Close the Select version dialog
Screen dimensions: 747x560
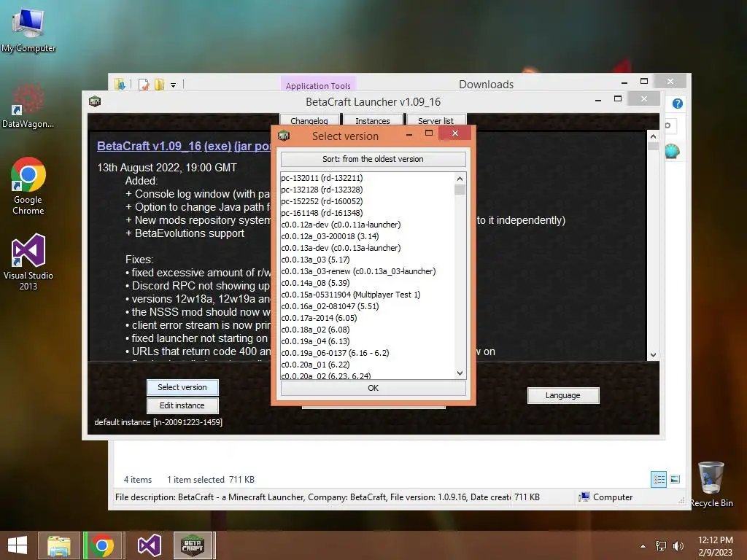coord(455,133)
